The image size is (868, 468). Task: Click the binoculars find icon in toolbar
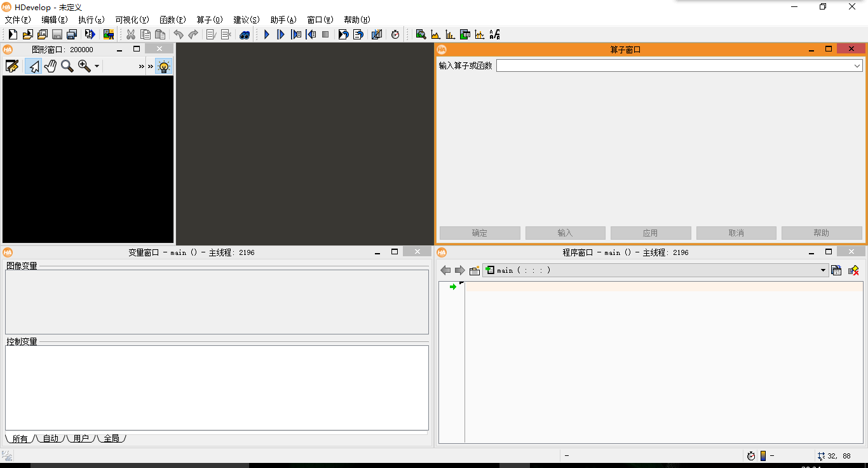[245, 34]
